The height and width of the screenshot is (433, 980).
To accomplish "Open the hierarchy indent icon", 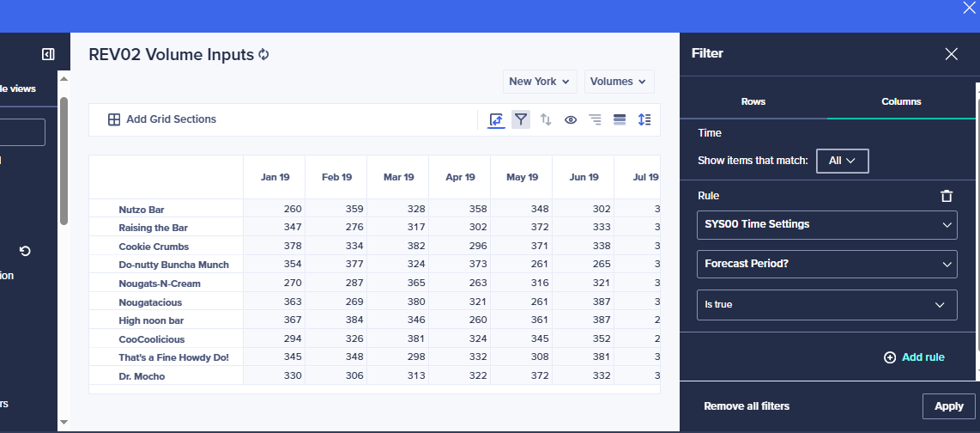I will pyautogui.click(x=595, y=119).
